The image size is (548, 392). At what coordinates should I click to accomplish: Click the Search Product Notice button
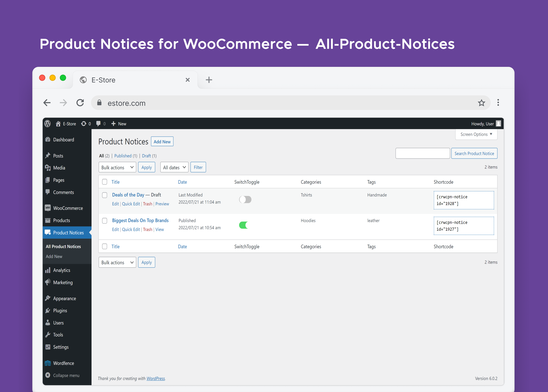(x=474, y=154)
